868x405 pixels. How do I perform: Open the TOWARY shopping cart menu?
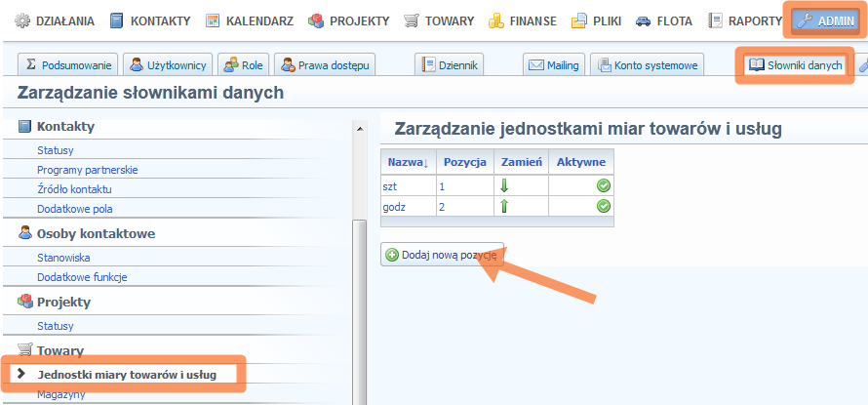point(441,20)
